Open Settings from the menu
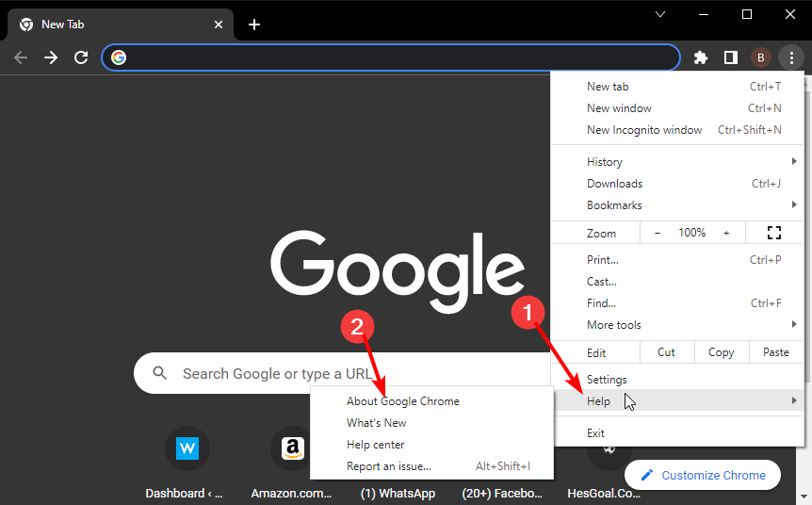The image size is (812, 505). (678, 379)
